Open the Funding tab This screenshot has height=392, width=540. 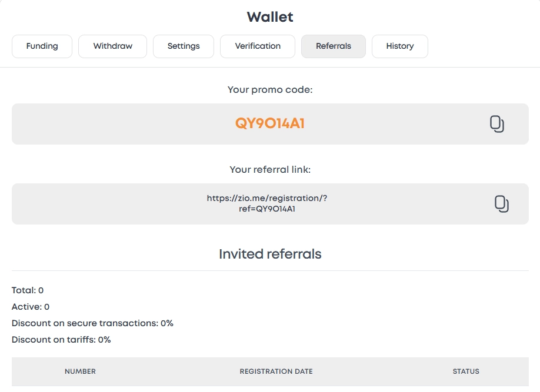[42, 46]
